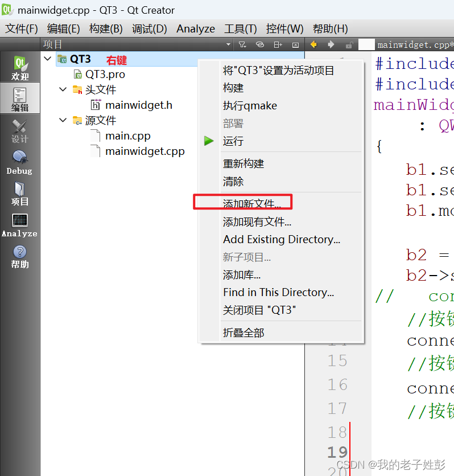
Task: Open the Help (帮助) mode
Action: pyautogui.click(x=20, y=256)
